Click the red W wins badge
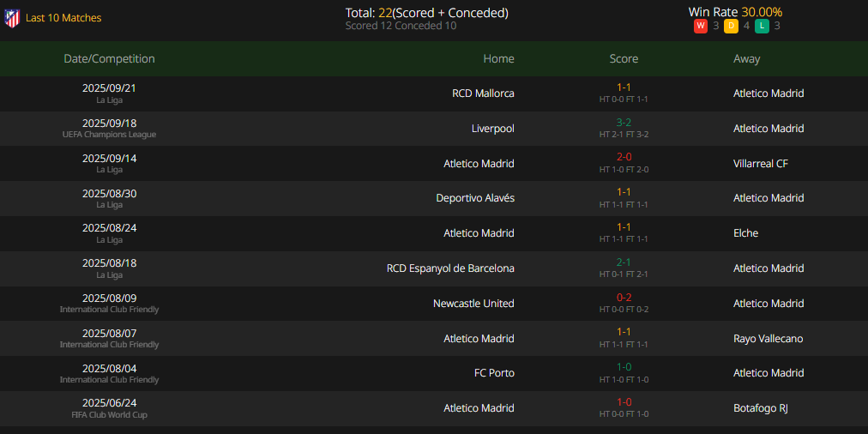 click(x=700, y=26)
